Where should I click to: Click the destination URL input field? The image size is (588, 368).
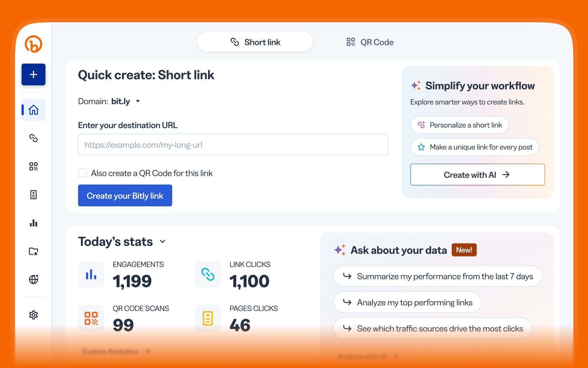[233, 144]
